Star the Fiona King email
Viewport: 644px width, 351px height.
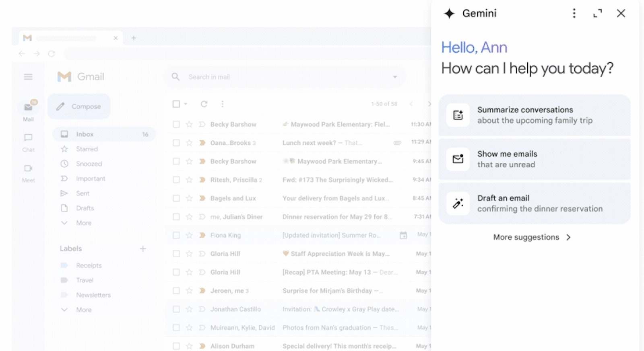(189, 235)
